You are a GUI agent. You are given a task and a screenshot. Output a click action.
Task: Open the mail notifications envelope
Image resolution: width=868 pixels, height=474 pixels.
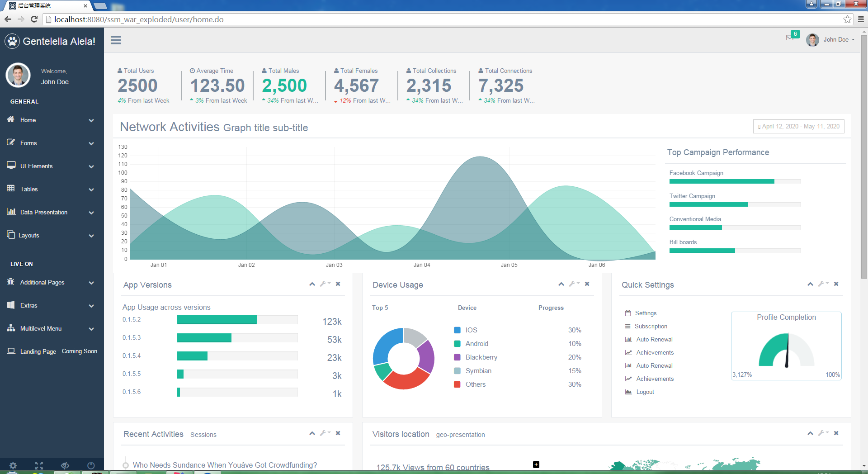tap(790, 38)
